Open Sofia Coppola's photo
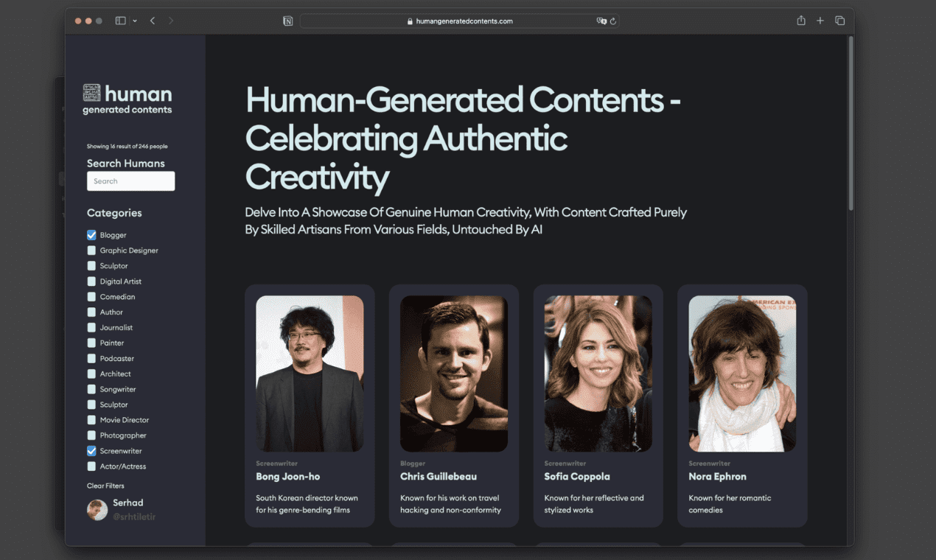936x560 pixels. (x=598, y=374)
